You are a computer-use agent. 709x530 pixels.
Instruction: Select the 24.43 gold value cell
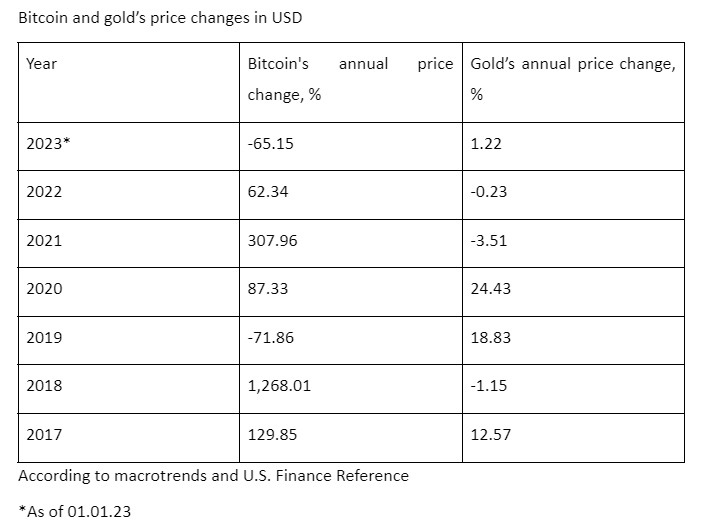pos(490,289)
